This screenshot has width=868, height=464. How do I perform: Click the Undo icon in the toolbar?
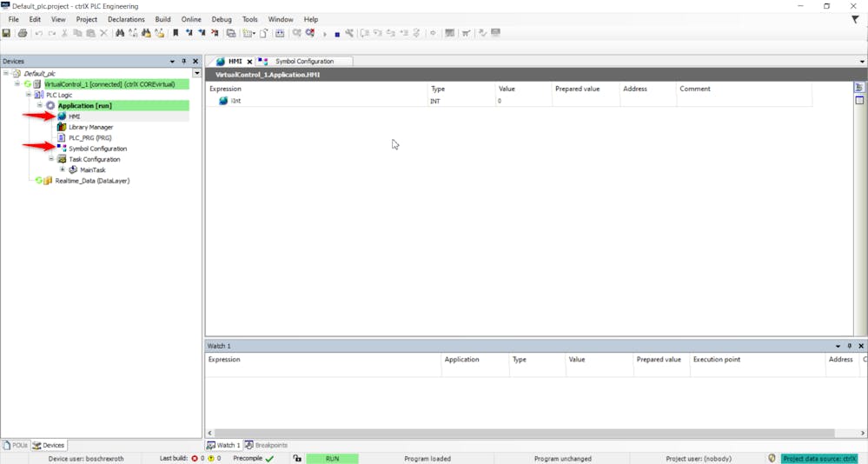pos(39,33)
